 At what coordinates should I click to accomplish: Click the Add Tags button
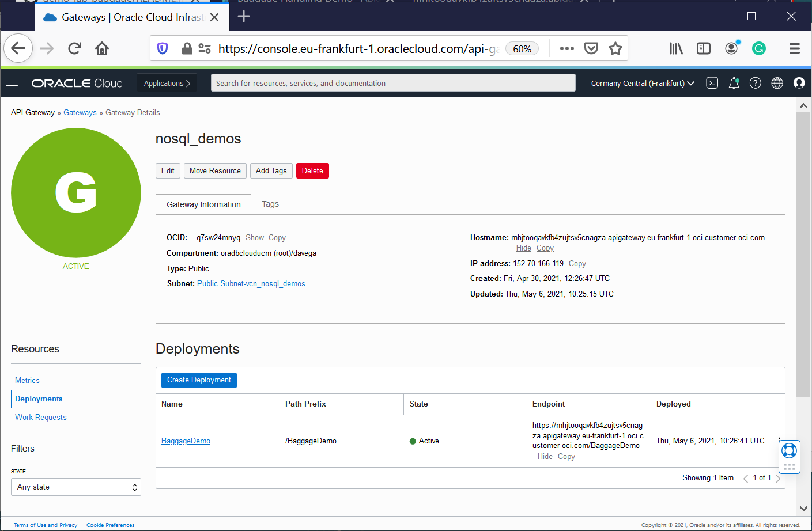[271, 170]
